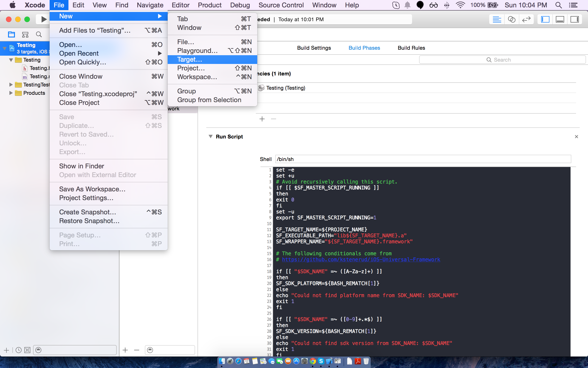Select Add Files to "Testing"…
This screenshot has width=588, height=368.
tap(109, 30)
